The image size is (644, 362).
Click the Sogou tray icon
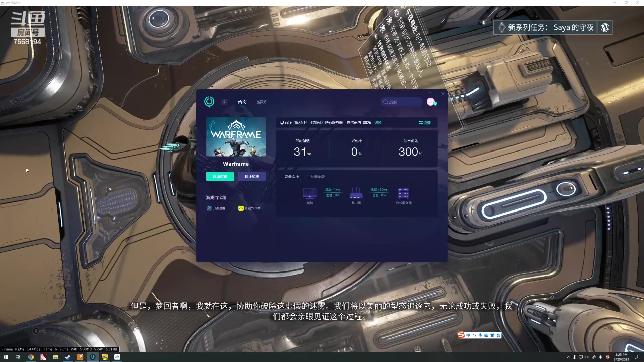pos(608,357)
